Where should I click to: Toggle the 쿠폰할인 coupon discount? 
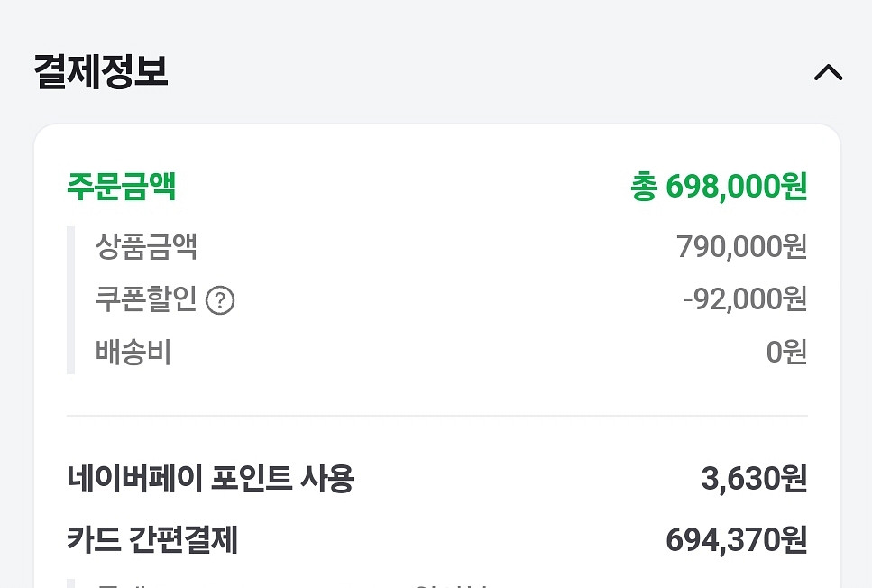149,300
